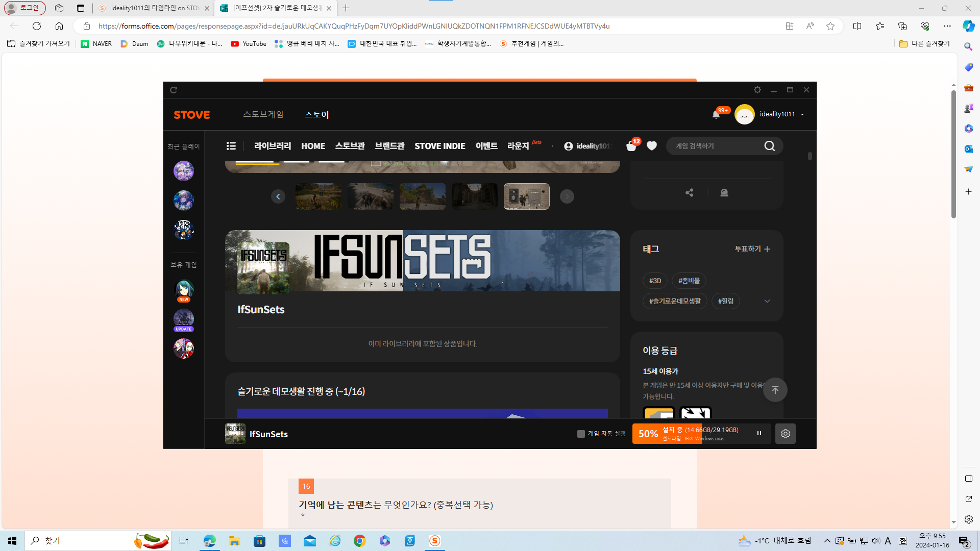This screenshot has height=551, width=980.
Task: Click the STOVE page vertical scrollbar
Action: [x=810, y=156]
